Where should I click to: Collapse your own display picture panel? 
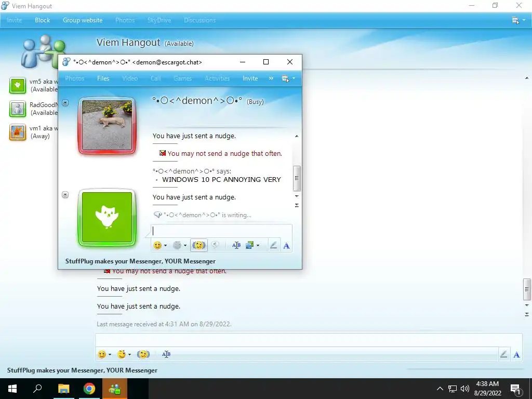pos(65,195)
